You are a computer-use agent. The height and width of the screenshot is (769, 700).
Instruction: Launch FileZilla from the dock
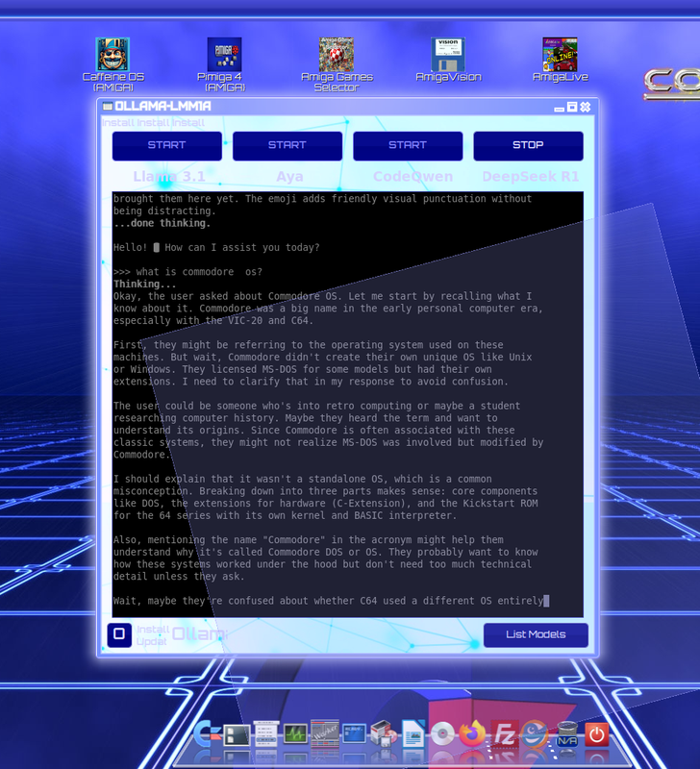click(505, 734)
